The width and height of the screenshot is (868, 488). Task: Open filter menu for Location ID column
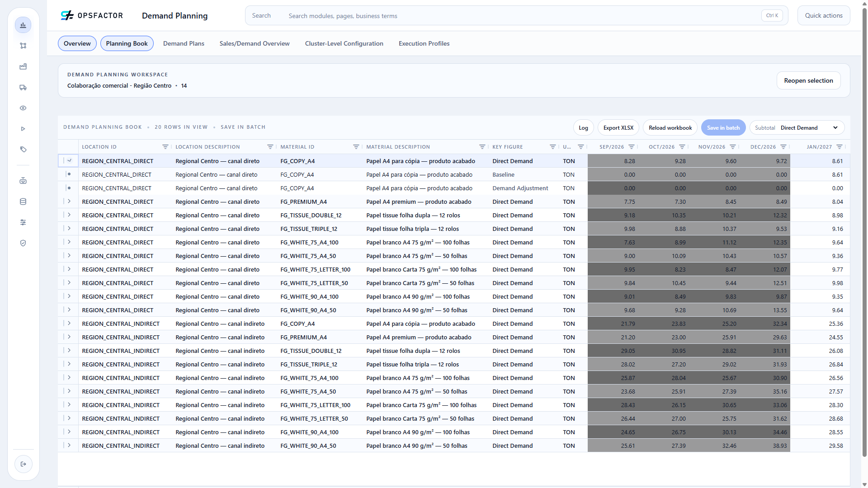165,147
